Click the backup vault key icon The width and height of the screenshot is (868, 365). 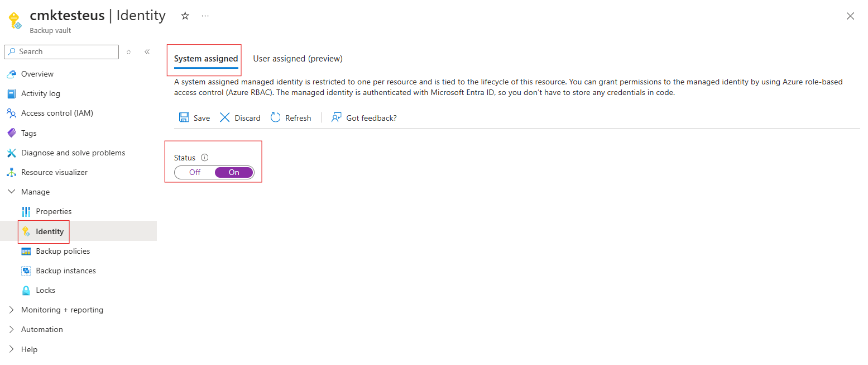click(15, 21)
